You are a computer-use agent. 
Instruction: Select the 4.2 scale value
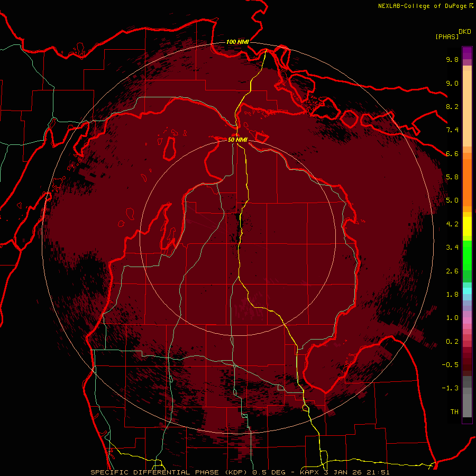click(452, 224)
